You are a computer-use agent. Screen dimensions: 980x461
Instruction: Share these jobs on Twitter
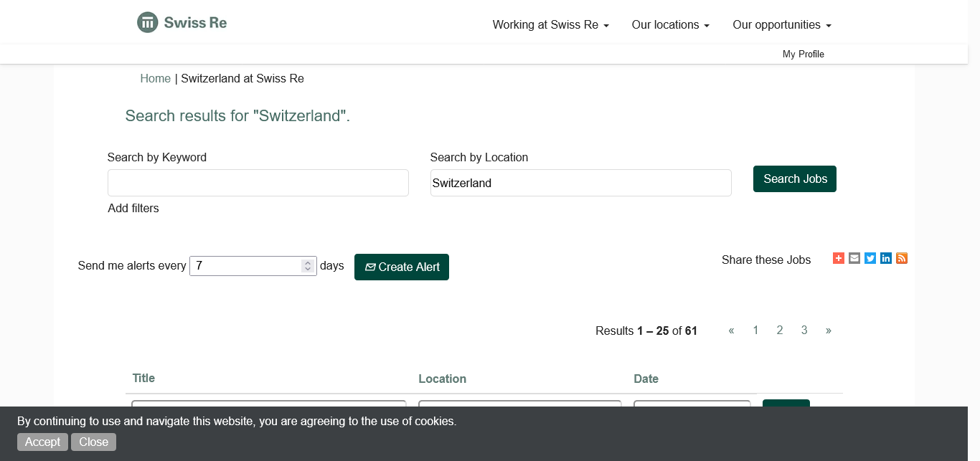pyautogui.click(x=870, y=258)
